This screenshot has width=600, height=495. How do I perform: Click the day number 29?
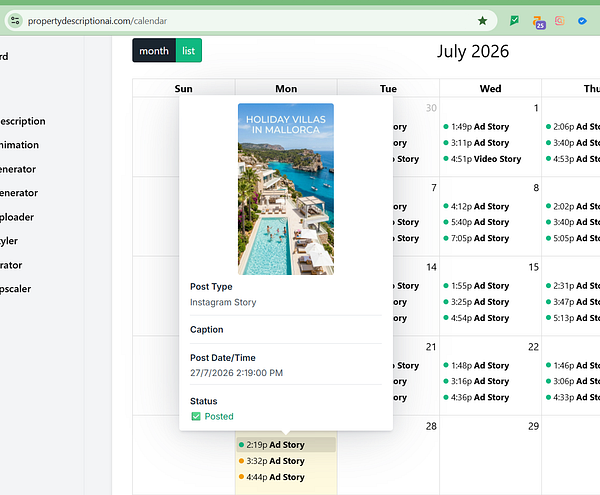533,426
